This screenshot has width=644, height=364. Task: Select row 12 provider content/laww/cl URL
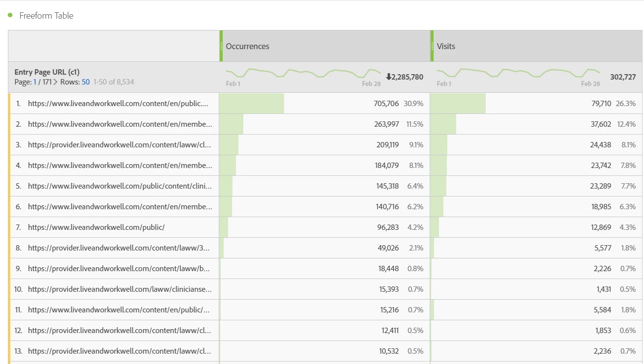coord(119,331)
